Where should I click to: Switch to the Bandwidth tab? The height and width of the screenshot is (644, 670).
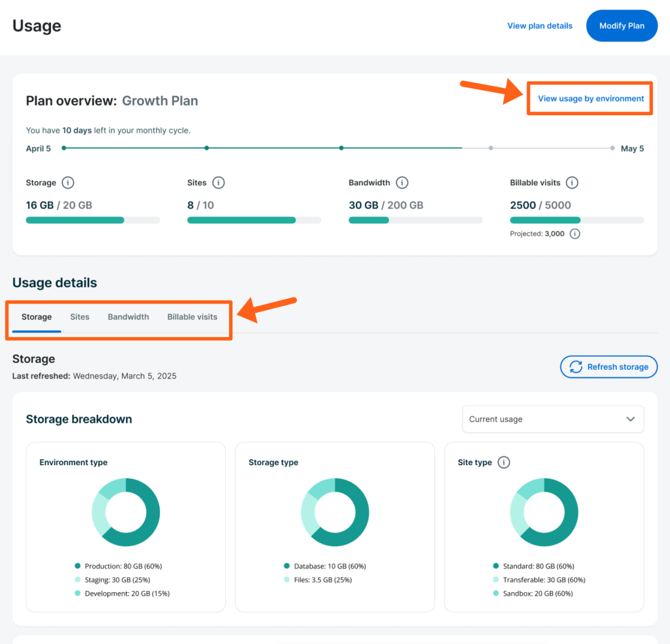tap(128, 317)
